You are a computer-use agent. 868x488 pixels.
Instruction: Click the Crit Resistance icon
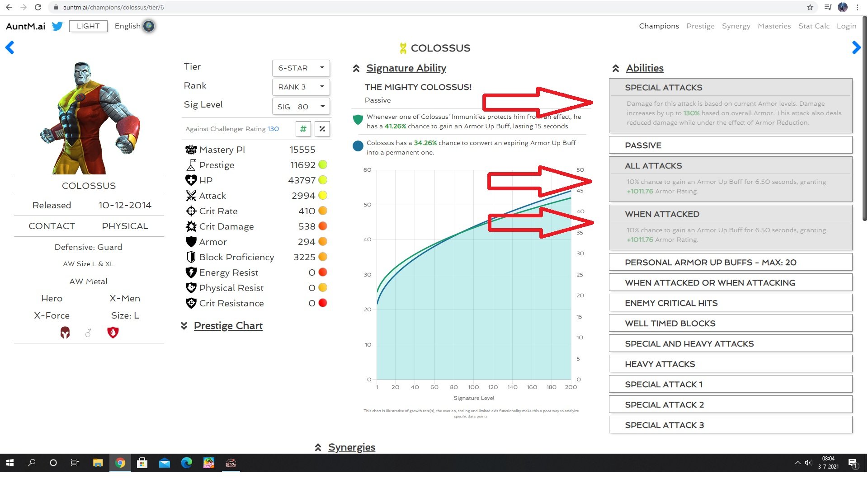(x=191, y=303)
